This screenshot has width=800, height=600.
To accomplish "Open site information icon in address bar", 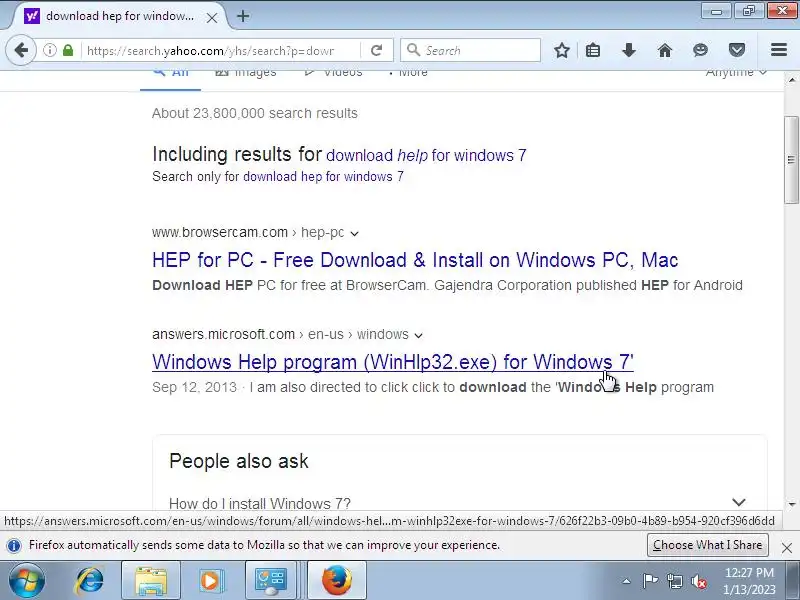I will point(49,51).
